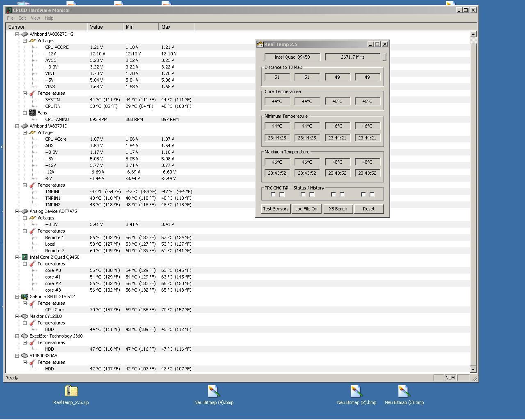Click the Maxtor 6Y120L0 drive icon
The width and height of the screenshot is (525, 420).
coord(25,316)
